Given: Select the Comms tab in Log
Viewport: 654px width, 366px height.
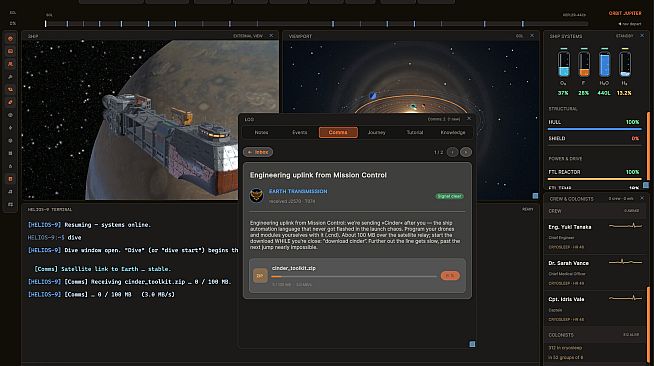Looking at the screenshot, I should pos(338,132).
